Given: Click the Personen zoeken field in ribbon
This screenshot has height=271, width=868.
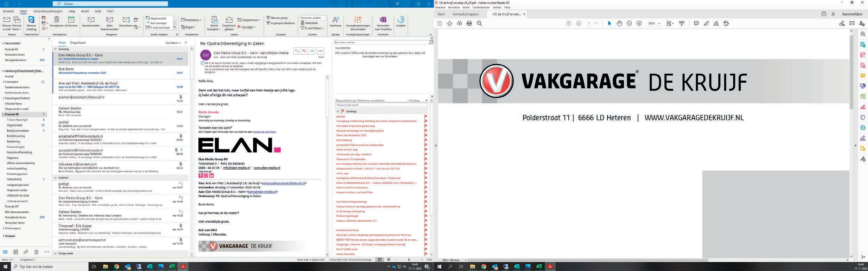Looking at the screenshot, I should [x=313, y=18].
